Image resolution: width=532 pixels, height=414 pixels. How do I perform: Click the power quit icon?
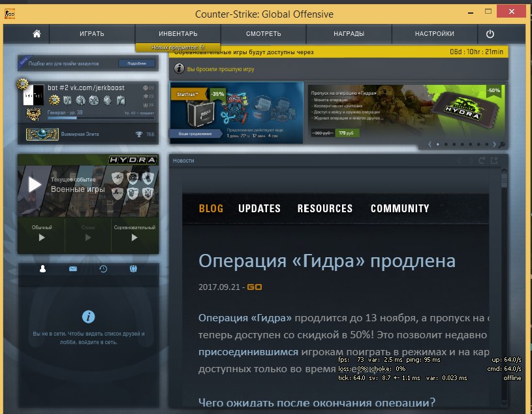[x=490, y=34]
